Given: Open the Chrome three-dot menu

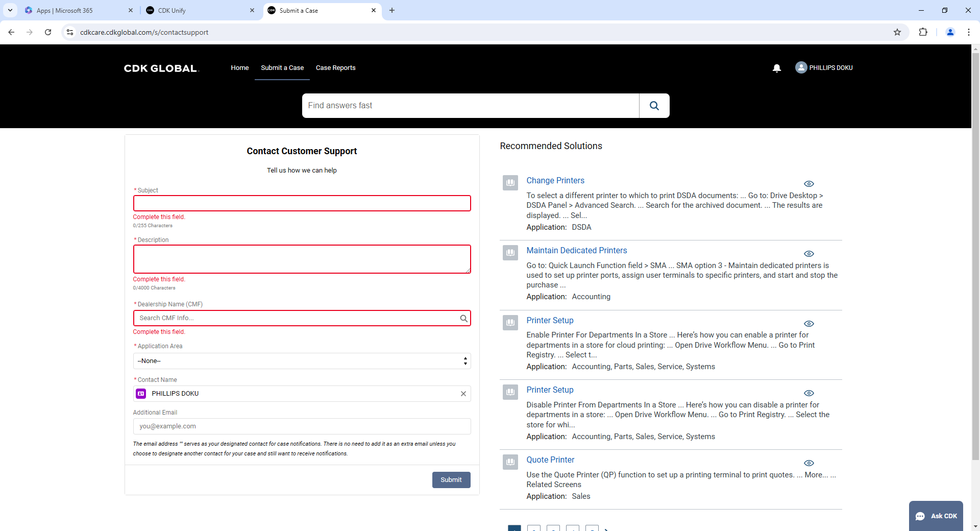Looking at the screenshot, I should click(968, 32).
